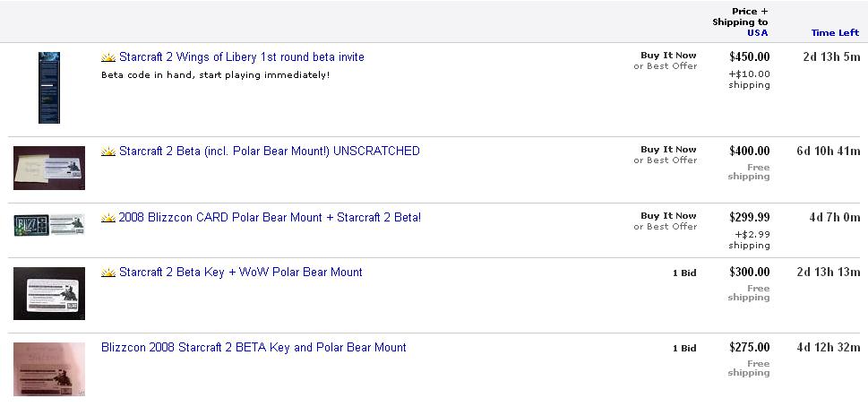The height and width of the screenshot is (407, 868).
Task: Click sunrise icon beside 2008 Blizzcon CARD listing
Action: click(x=108, y=218)
